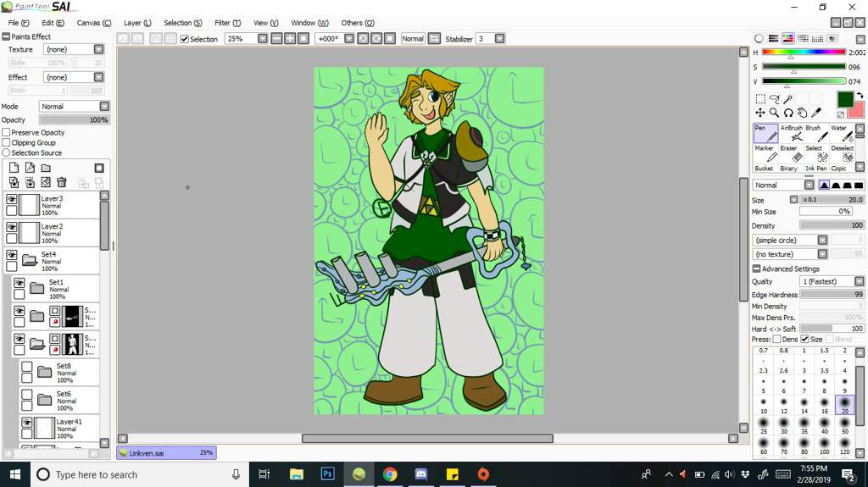The image size is (868, 487).
Task: Hide Layer2 with its eye icon
Action: point(12,227)
